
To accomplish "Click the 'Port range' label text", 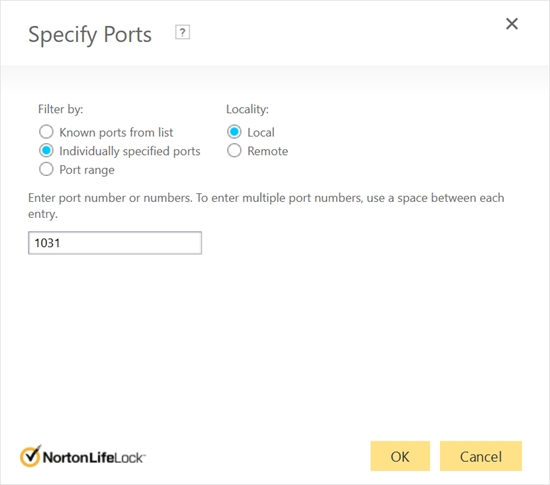I will pyautogui.click(x=87, y=170).
